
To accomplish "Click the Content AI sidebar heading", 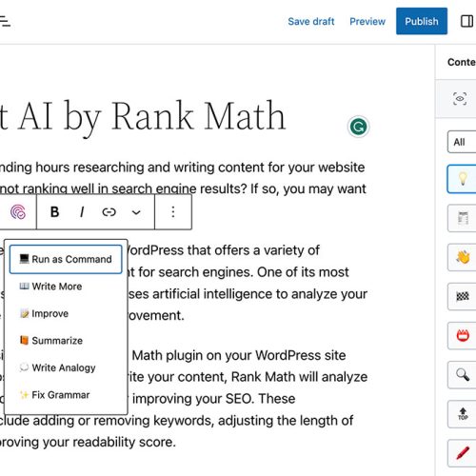I will (462, 62).
